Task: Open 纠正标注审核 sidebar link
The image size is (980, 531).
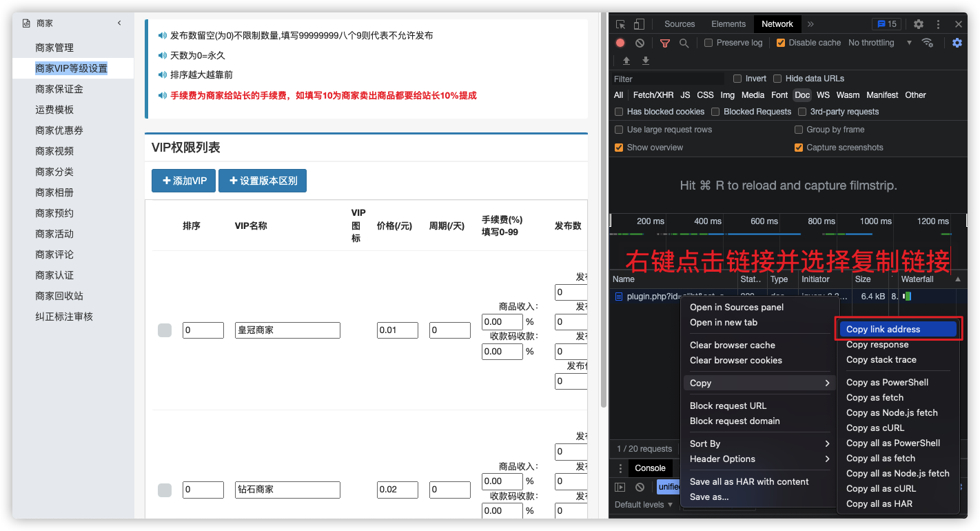Action: coord(64,317)
